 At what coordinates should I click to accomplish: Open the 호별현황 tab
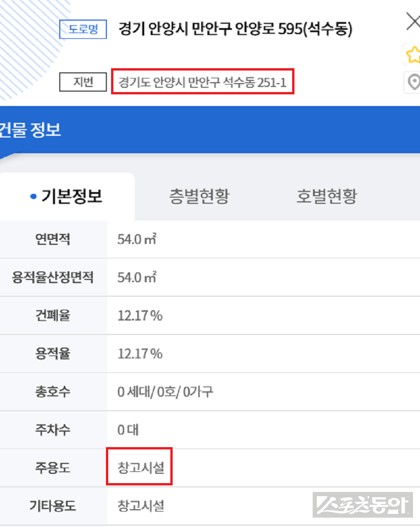(x=327, y=196)
